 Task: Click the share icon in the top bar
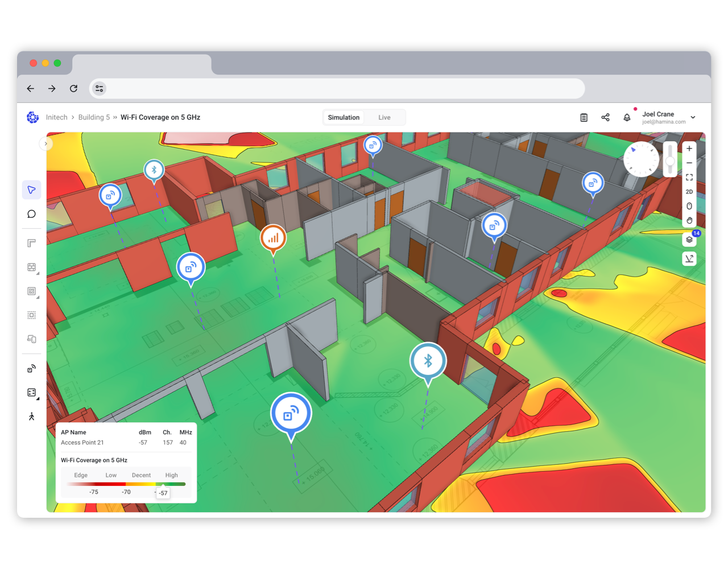(605, 117)
